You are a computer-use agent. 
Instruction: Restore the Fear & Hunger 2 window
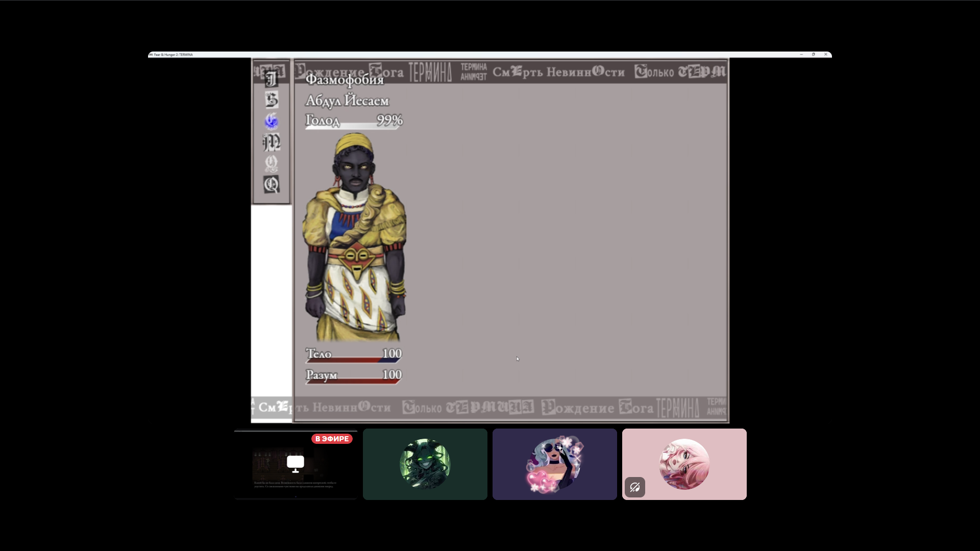[813, 54]
